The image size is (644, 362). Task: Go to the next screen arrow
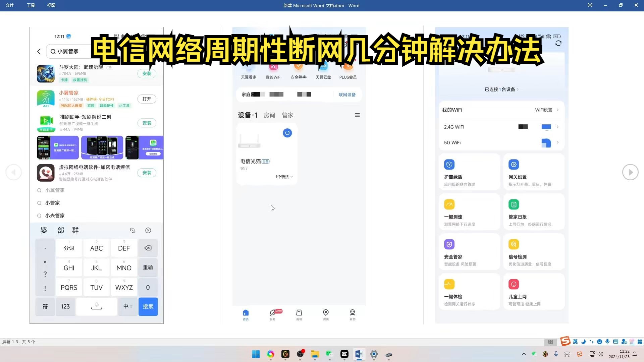pyautogui.click(x=630, y=172)
